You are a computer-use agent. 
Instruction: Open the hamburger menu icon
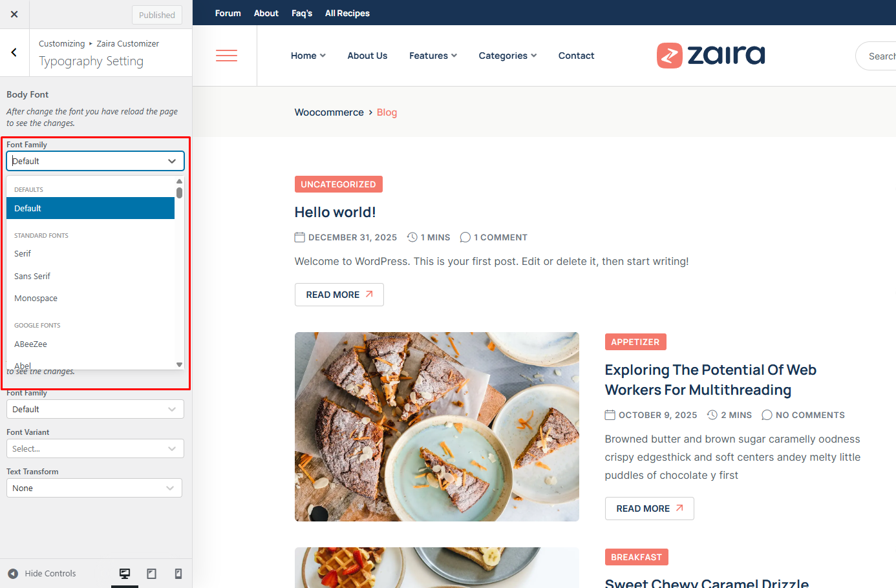click(226, 56)
